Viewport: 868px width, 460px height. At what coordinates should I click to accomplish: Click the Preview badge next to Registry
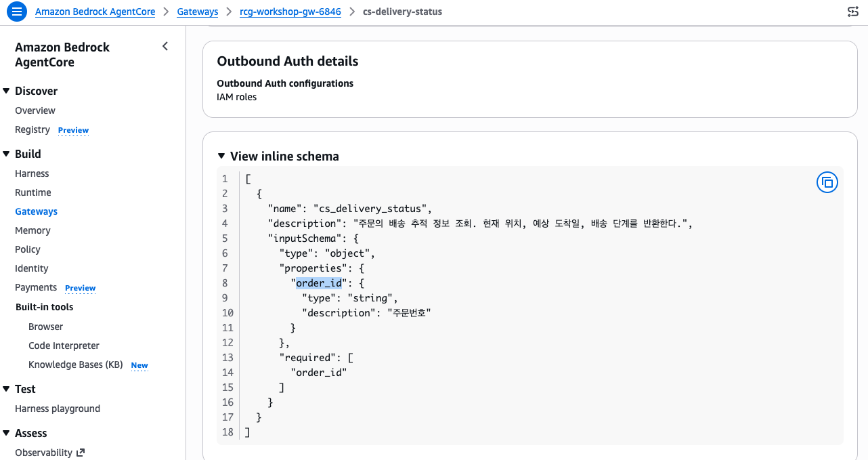(x=73, y=130)
